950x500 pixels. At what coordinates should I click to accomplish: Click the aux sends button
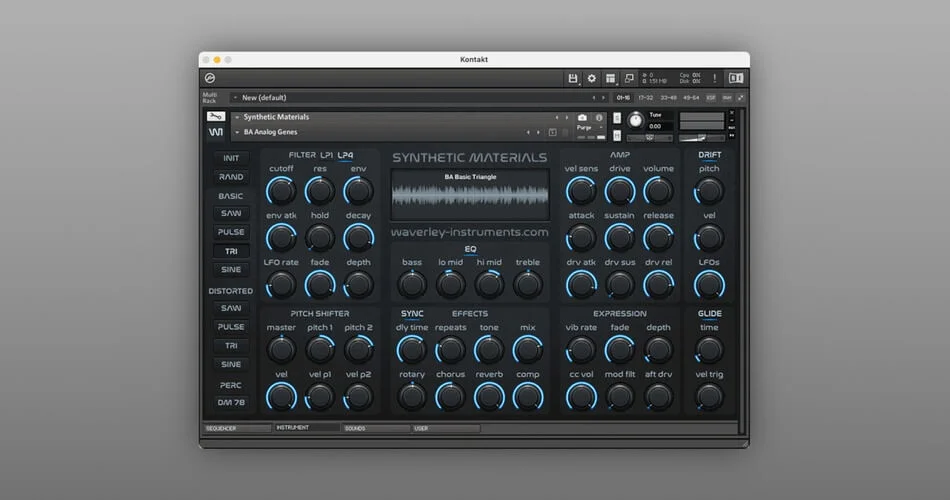pyautogui.click(x=727, y=98)
